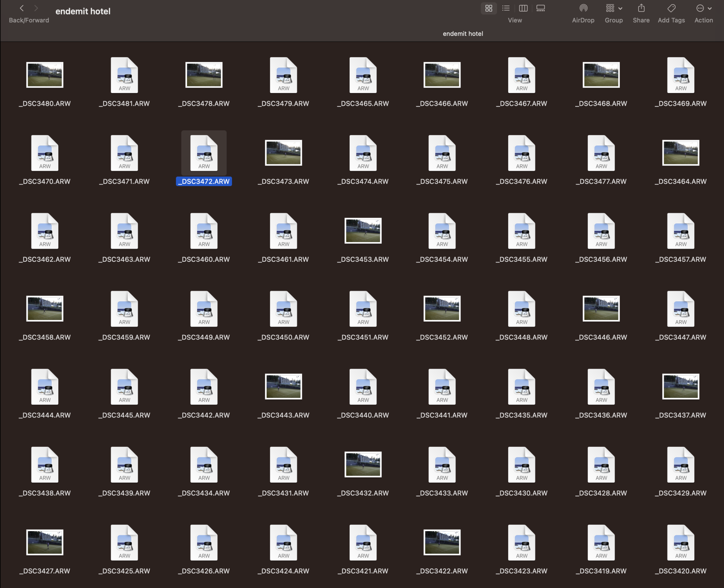
Task: Switch to column view mode
Action: coord(523,8)
